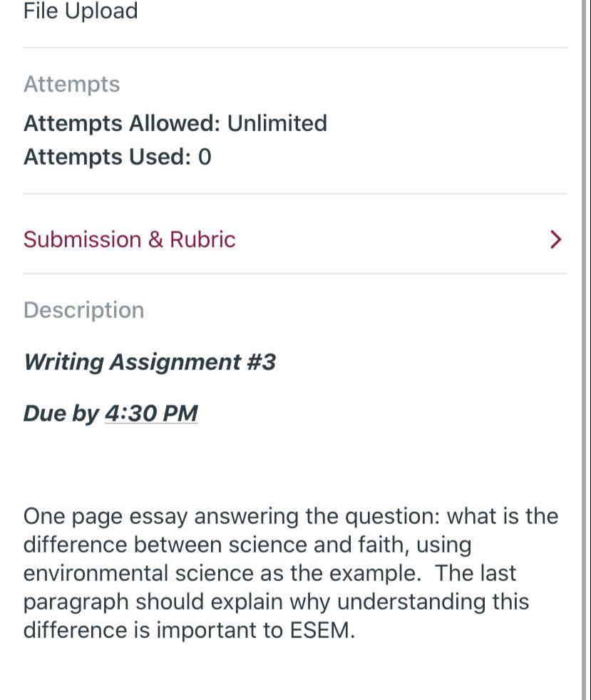591x700 pixels.
Task: Click the Writing Assignment #3 title
Action: point(150,361)
